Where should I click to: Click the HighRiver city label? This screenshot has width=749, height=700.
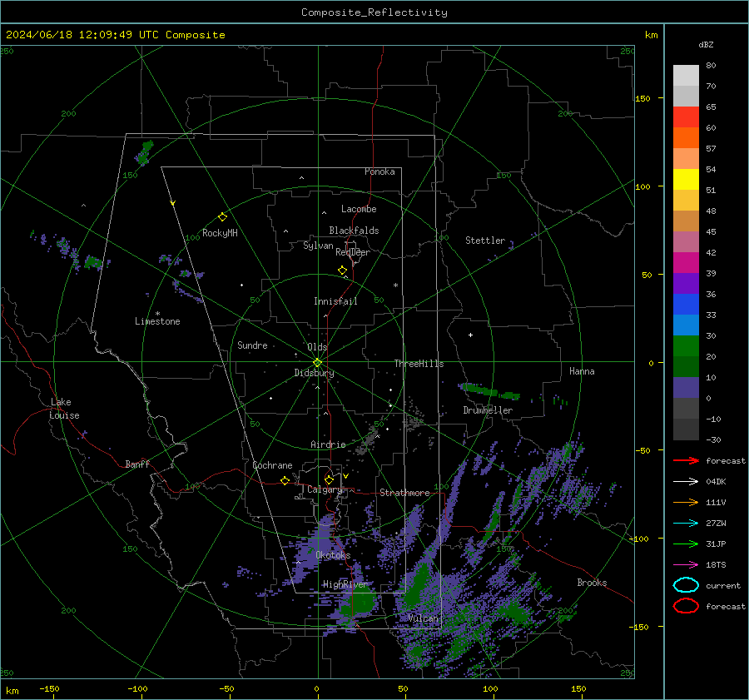coord(345,584)
